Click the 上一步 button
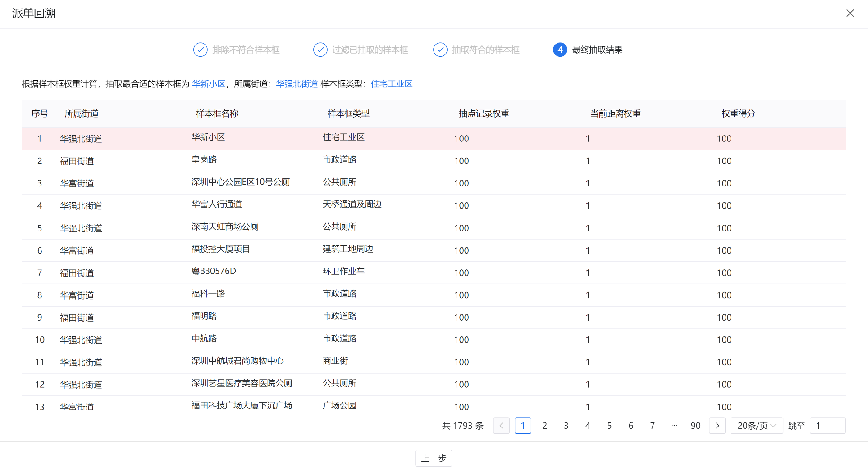The image size is (868, 472). pos(433,458)
